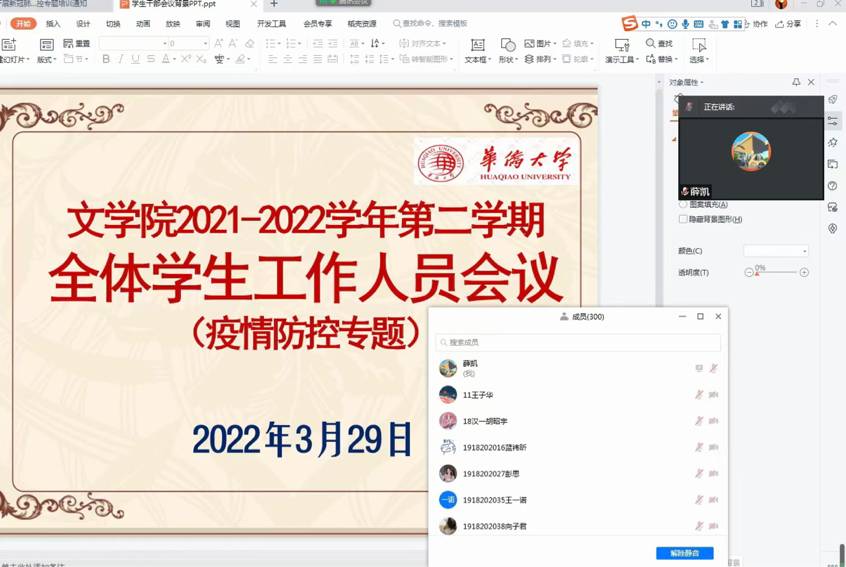Open the 形状 shapes tool
The width and height of the screenshot is (846, 567).
[x=508, y=50]
